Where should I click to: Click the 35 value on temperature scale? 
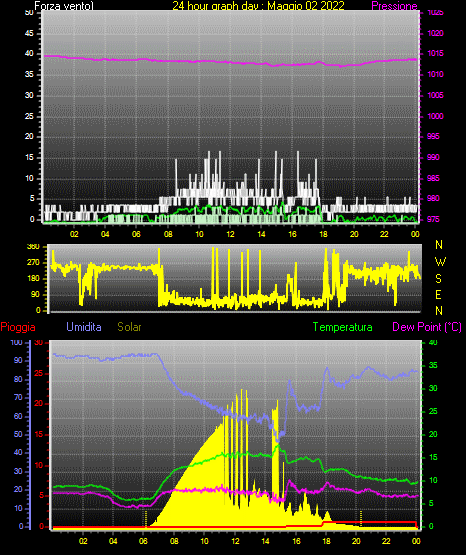(433, 365)
